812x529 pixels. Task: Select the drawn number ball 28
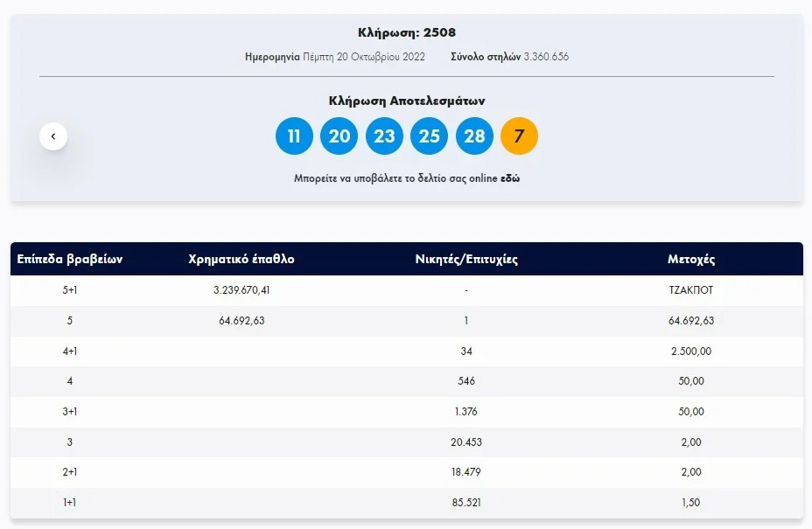tap(474, 136)
